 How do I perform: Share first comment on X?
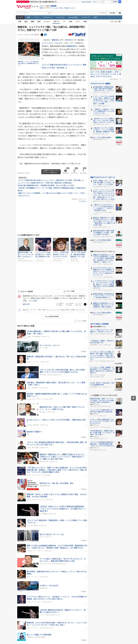pyautogui.click(x=85, y=304)
